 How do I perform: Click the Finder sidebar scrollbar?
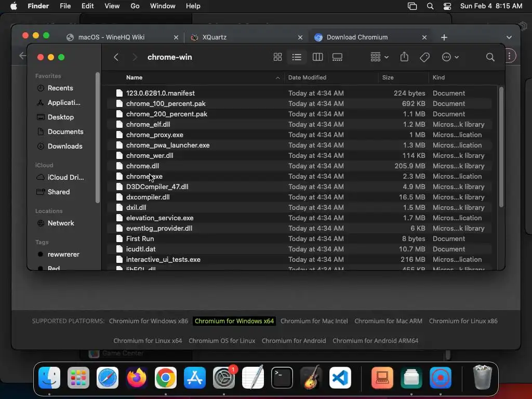(x=98, y=138)
